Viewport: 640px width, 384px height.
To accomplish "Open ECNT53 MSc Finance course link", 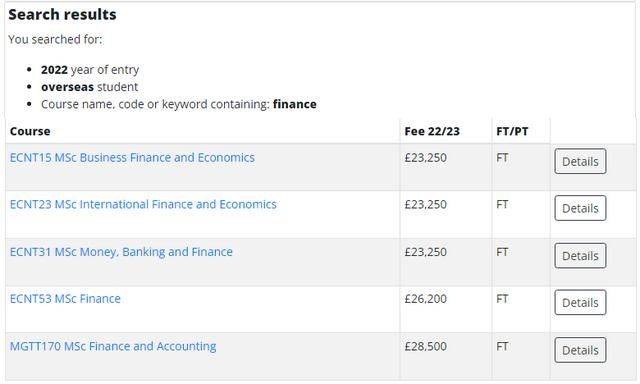I will pos(65,299).
